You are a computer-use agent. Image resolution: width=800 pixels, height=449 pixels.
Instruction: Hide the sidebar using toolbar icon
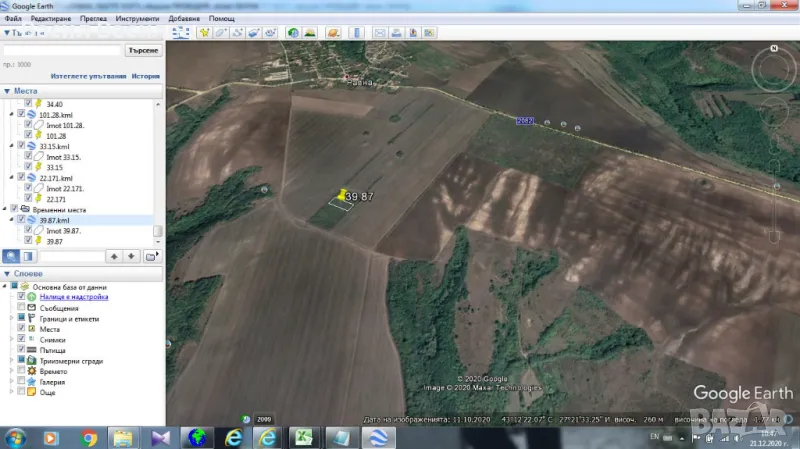point(180,33)
